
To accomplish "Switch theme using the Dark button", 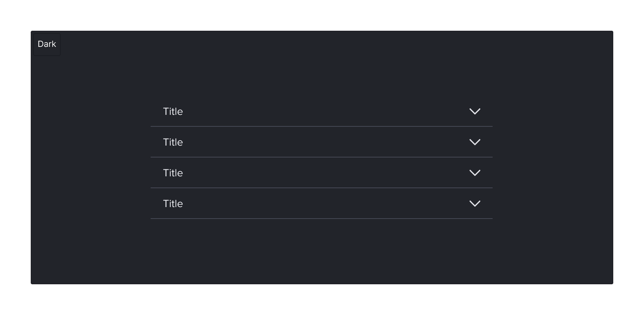I will (x=47, y=44).
